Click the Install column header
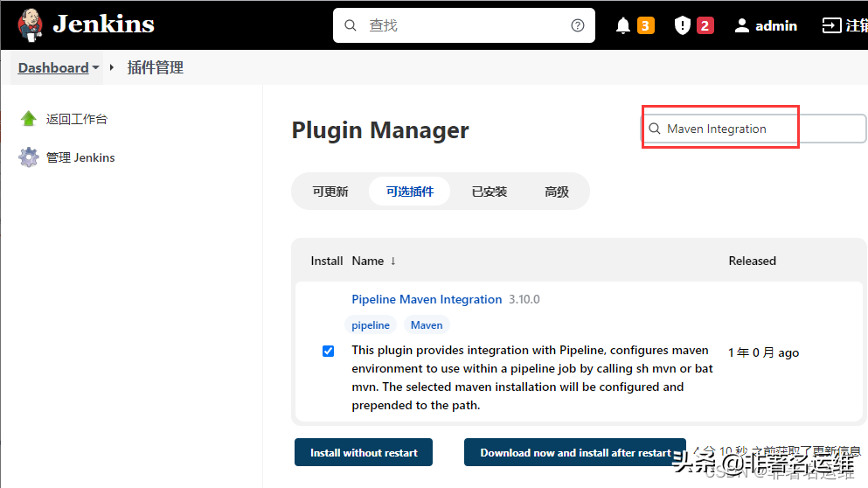This screenshot has width=868, height=488. 327,261
